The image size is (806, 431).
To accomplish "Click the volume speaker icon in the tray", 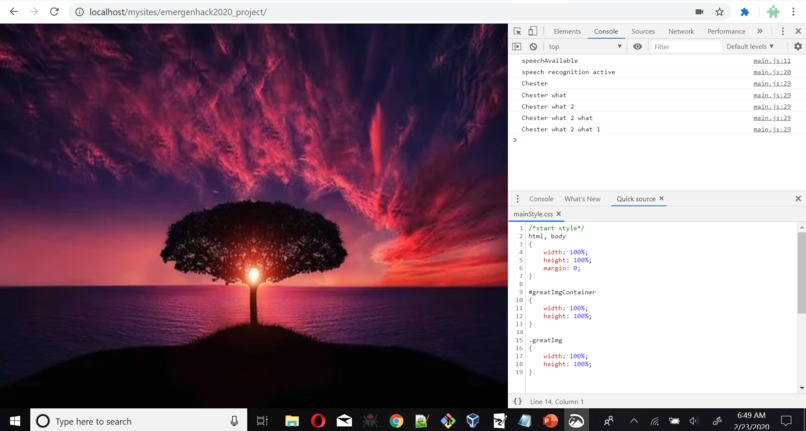I will coord(694,421).
